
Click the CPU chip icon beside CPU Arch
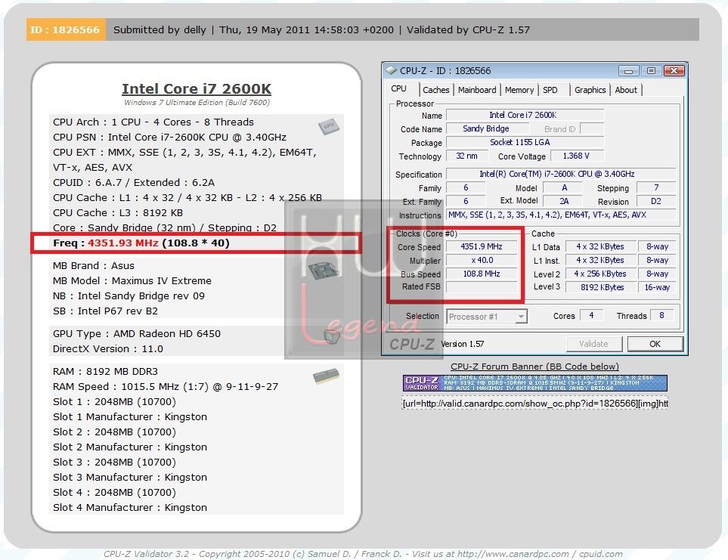coord(329,125)
